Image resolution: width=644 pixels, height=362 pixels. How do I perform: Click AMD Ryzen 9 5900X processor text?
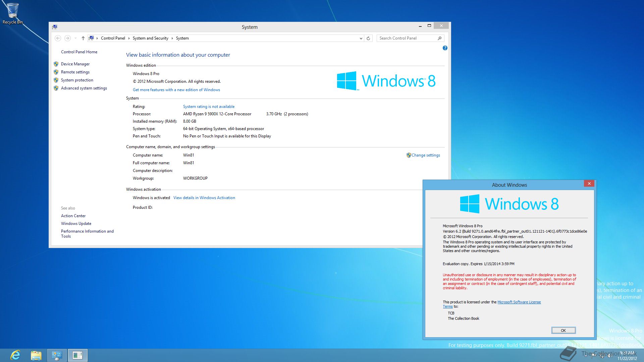pos(217,114)
